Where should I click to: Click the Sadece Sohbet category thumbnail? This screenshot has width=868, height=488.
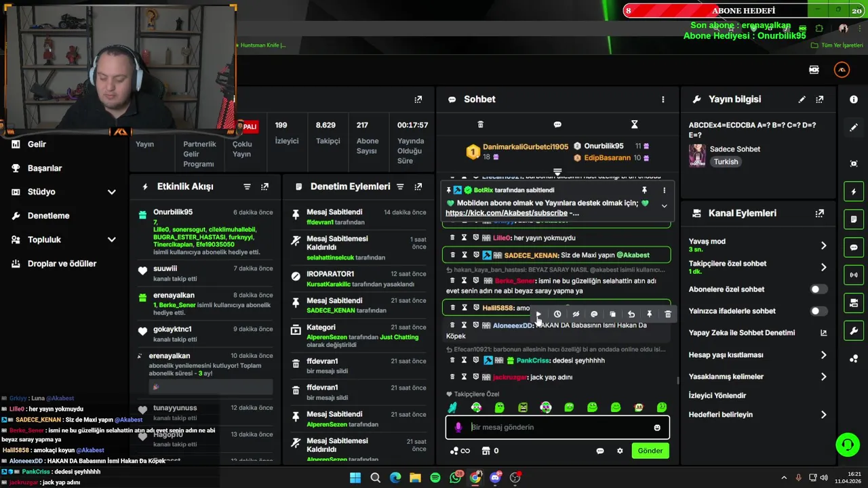[697, 155]
